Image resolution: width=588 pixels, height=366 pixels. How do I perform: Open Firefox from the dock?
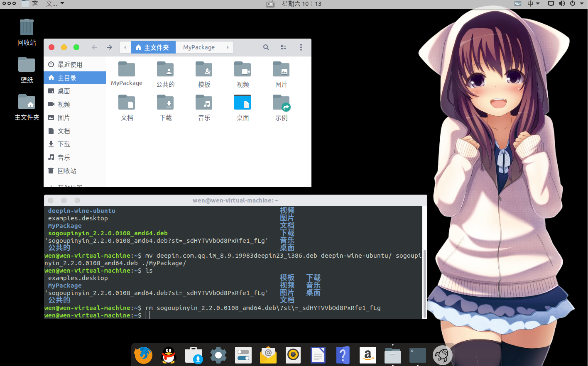click(x=143, y=355)
